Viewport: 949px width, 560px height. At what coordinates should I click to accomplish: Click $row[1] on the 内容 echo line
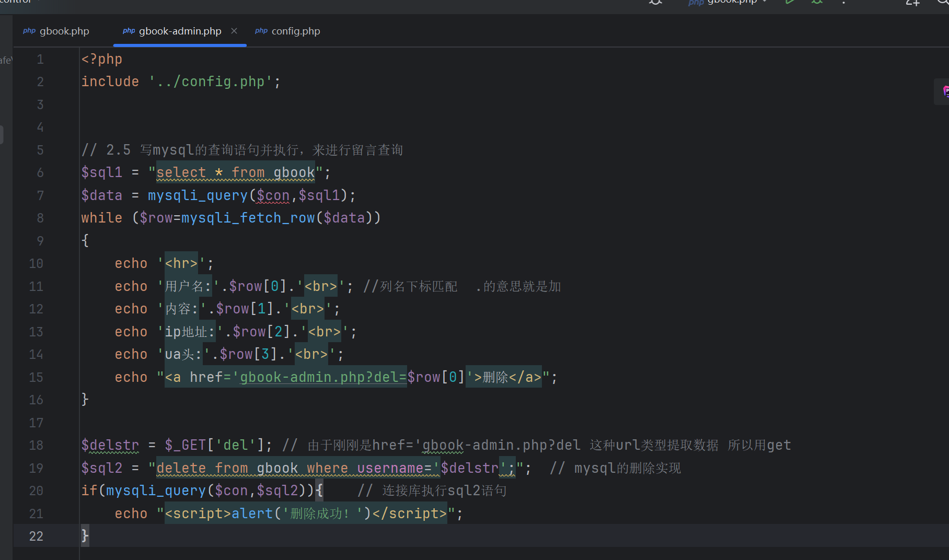(x=245, y=309)
